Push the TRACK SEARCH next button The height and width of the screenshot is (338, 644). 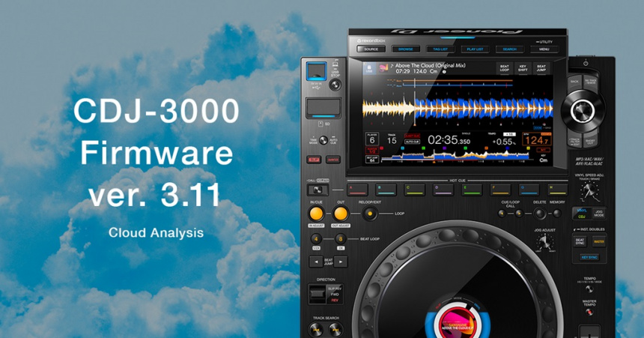click(336, 330)
